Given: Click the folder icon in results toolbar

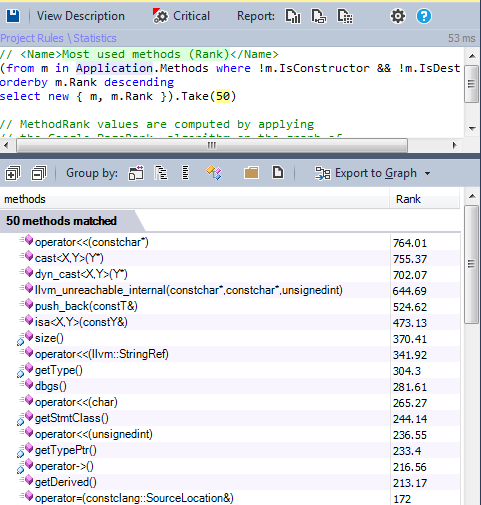Looking at the screenshot, I should pos(251,173).
